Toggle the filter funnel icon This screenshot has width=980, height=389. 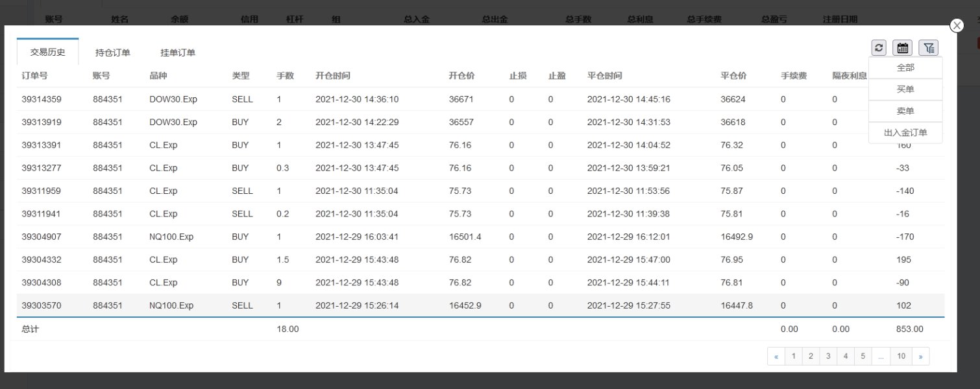click(x=929, y=47)
